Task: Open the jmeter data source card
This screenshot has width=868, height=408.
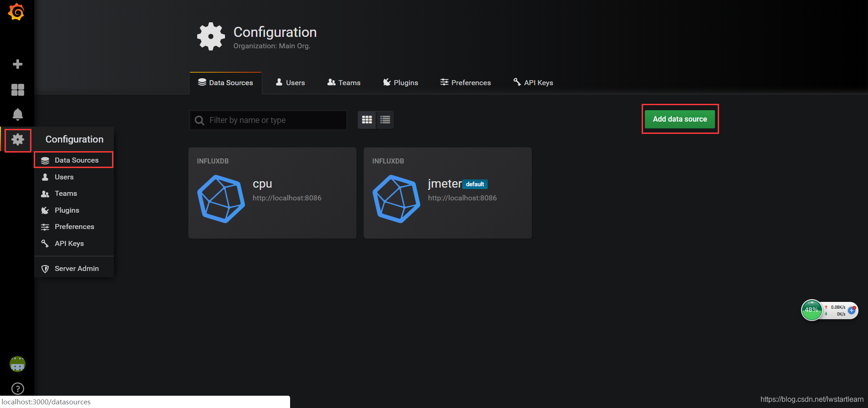Action: click(x=448, y=193)
